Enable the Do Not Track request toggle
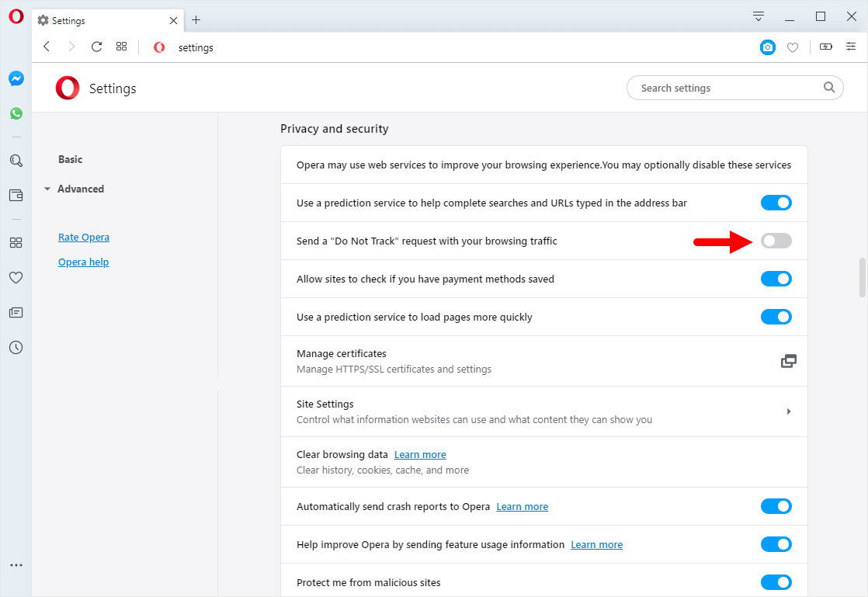Viewport: 868px width, 597px height. 776,241
